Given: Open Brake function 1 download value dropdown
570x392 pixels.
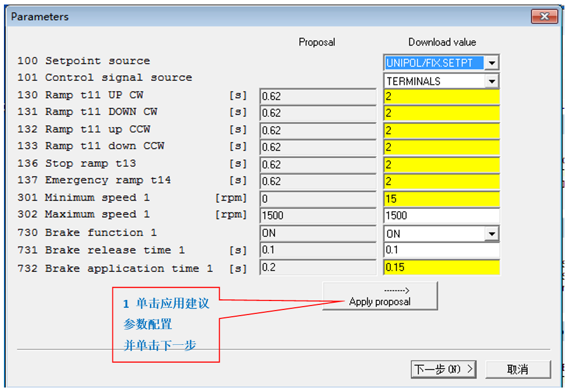Looking at the screenshot, I should pos(491,234).
